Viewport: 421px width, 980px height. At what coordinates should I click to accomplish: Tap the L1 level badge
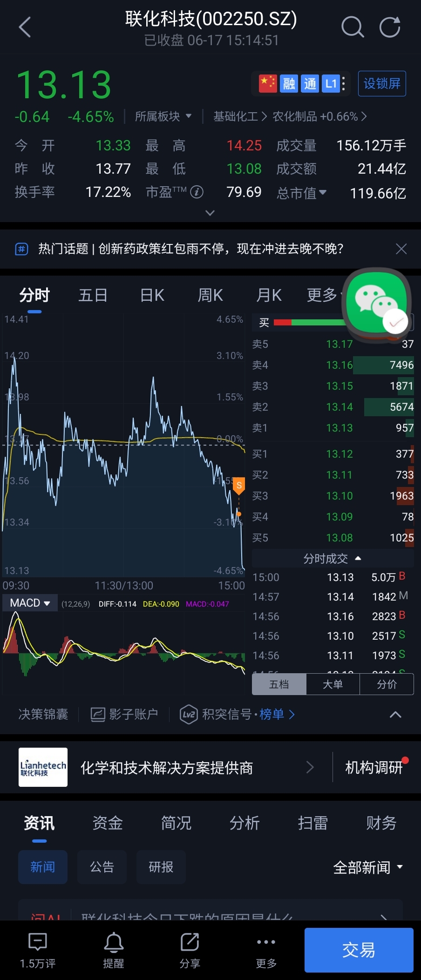point(331,84)
